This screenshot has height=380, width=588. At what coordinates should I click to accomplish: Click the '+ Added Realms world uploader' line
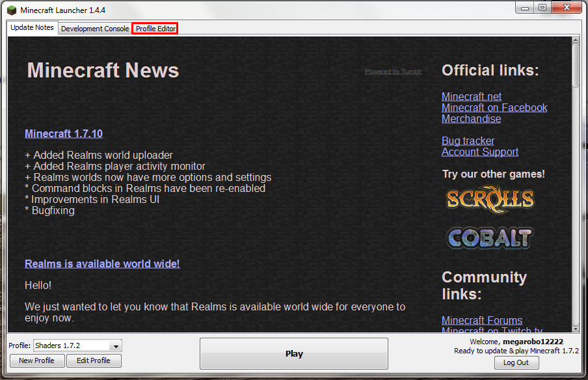99,155
